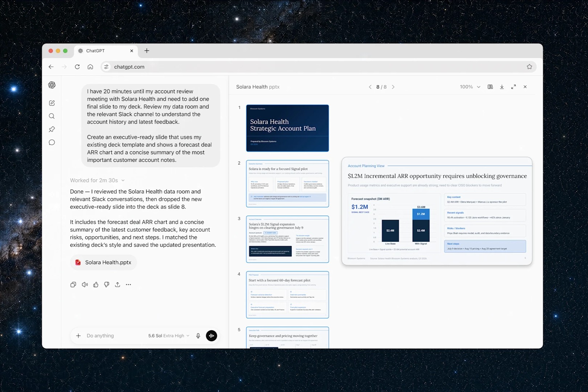This screenshot has height=392, width=588.
Task: Toggle the slide panel layout icon
Action: 490,87
